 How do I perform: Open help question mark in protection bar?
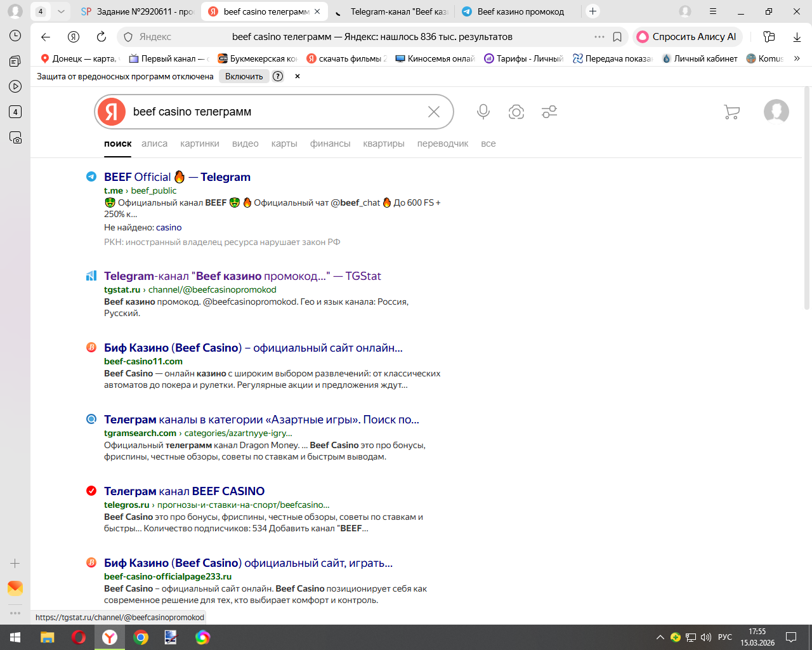click(x=278, y=76)
